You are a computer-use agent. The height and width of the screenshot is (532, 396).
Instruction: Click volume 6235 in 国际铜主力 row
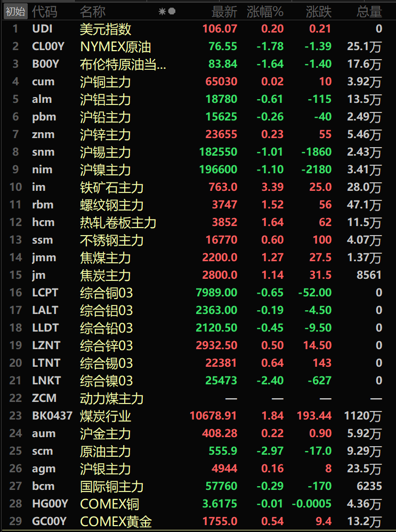pos(369,486)
